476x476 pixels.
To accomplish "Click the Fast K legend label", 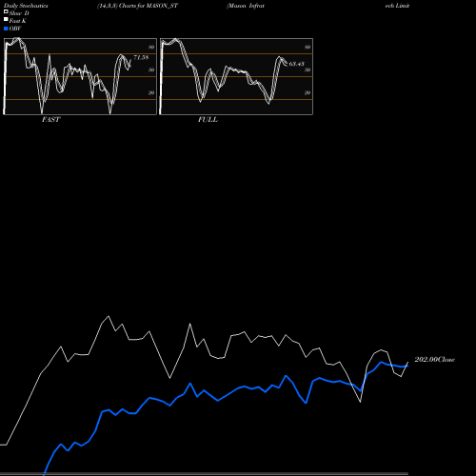I will tap(18, 21).
